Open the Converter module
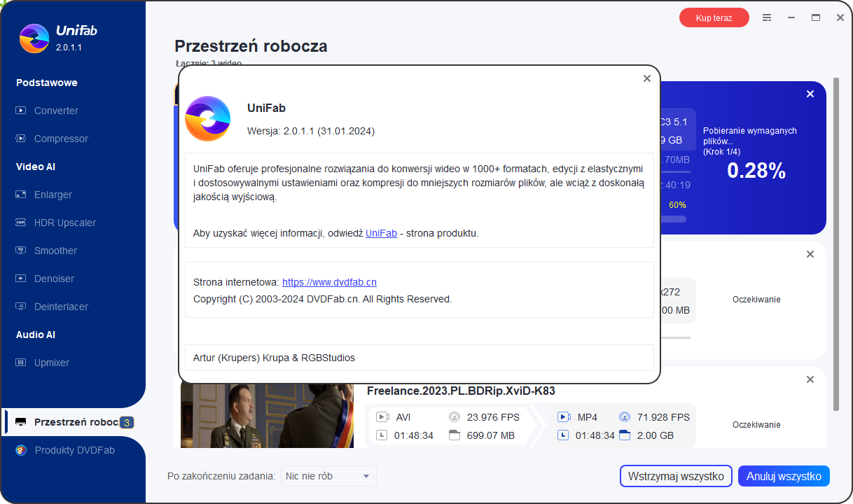Viewport: 853px width, 504px height. 56,111
